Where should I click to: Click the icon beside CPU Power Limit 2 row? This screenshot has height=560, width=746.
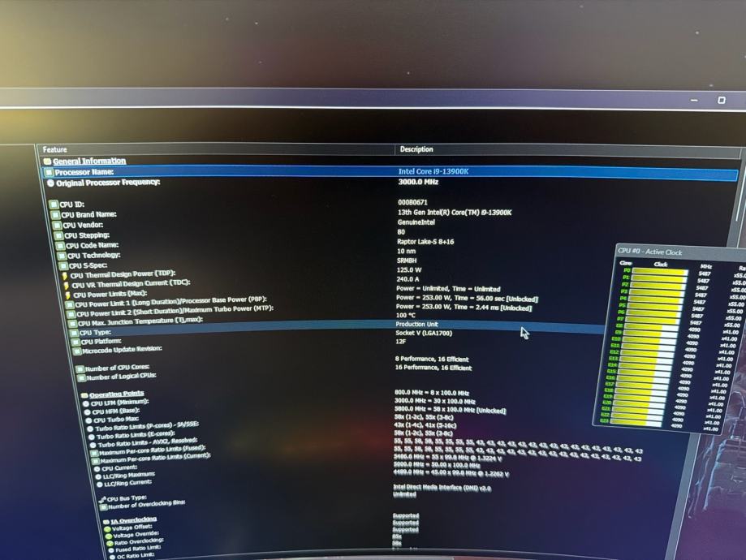(x=71, y=315)
